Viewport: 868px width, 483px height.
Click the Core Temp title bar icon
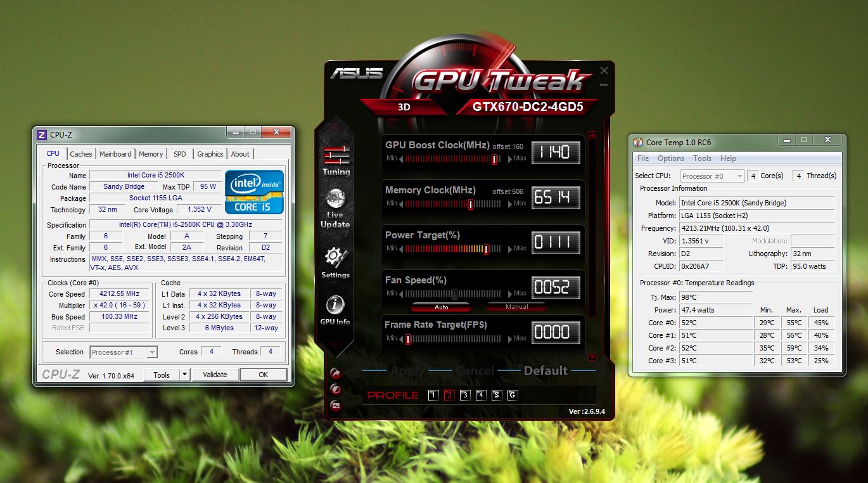click(638, 143)
